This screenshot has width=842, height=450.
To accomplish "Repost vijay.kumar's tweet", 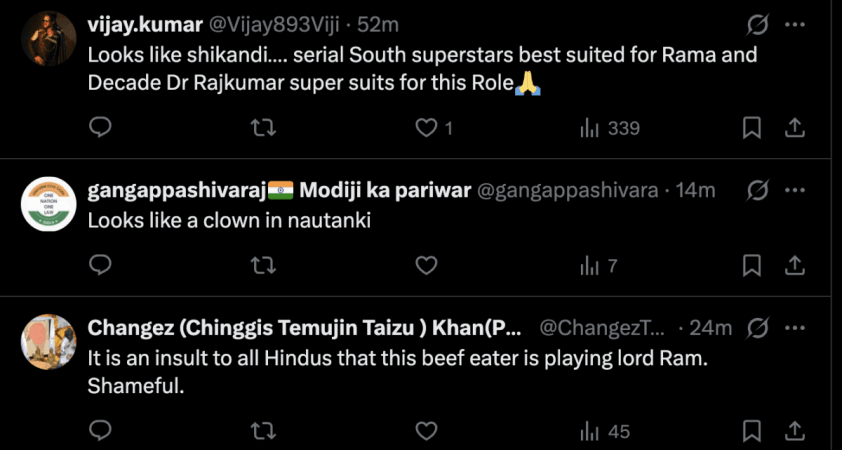I will click(262, 128).
